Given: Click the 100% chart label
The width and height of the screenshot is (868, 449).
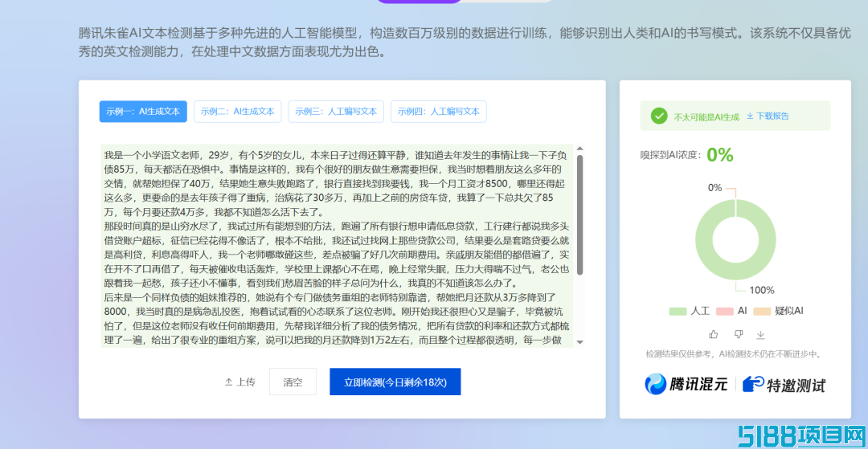Looking at the screenshot, I should (762, 290).
